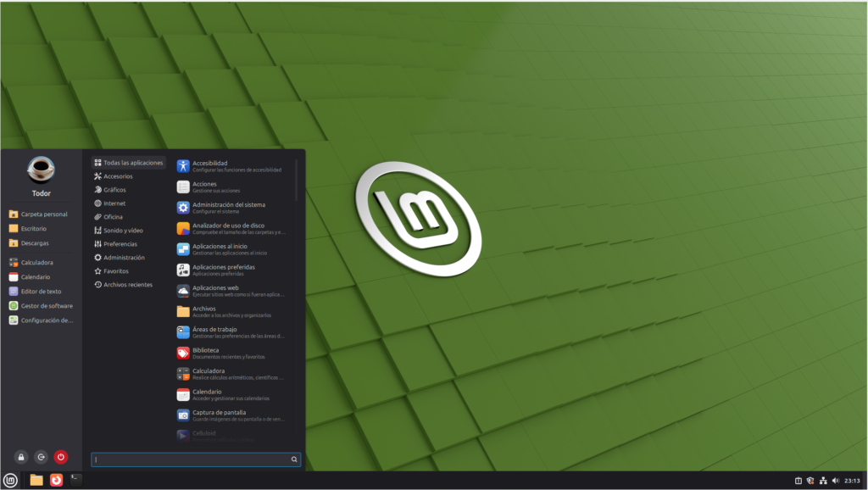Screen dimensions: 868x490
Task: Click the lock screen icon
Action: (x=21, y=457)
